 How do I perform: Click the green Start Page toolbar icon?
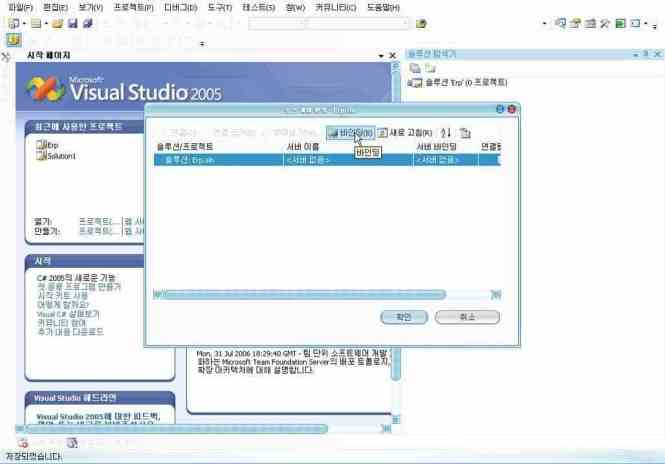[620, 23]
